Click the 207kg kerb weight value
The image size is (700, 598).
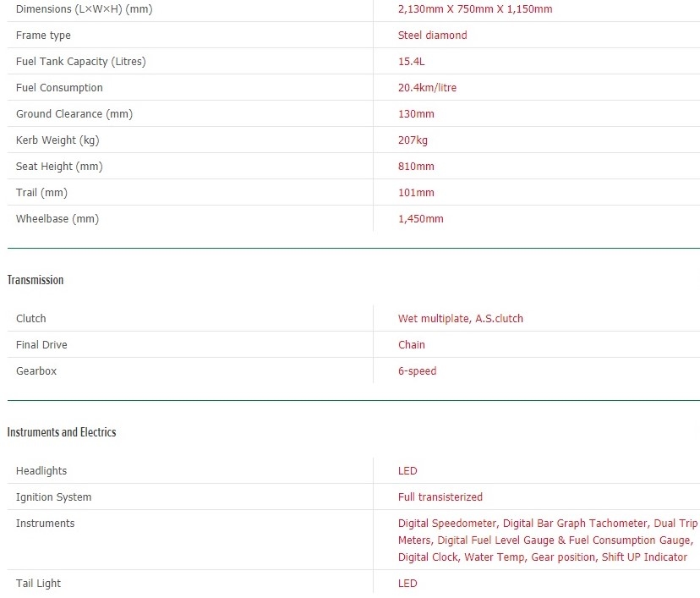pos(413,140)
